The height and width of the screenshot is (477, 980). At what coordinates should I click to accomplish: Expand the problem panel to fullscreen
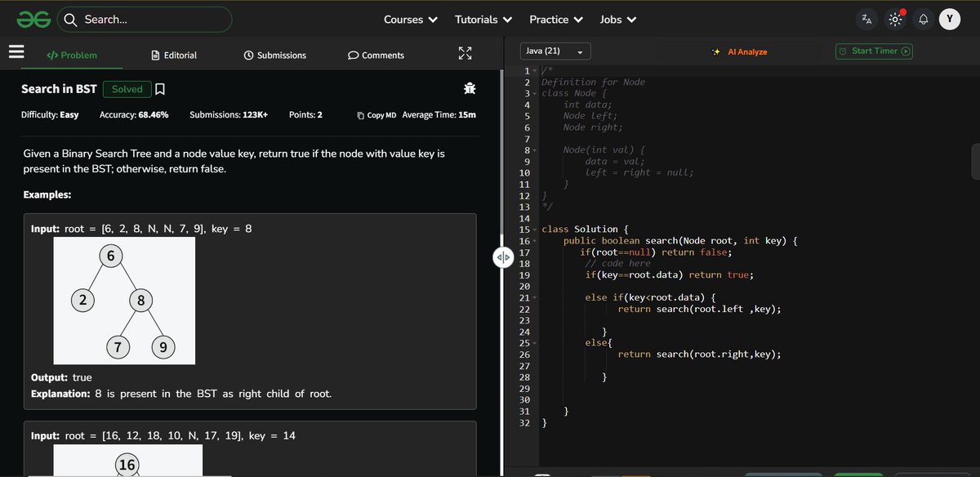(x=465, y=54)
